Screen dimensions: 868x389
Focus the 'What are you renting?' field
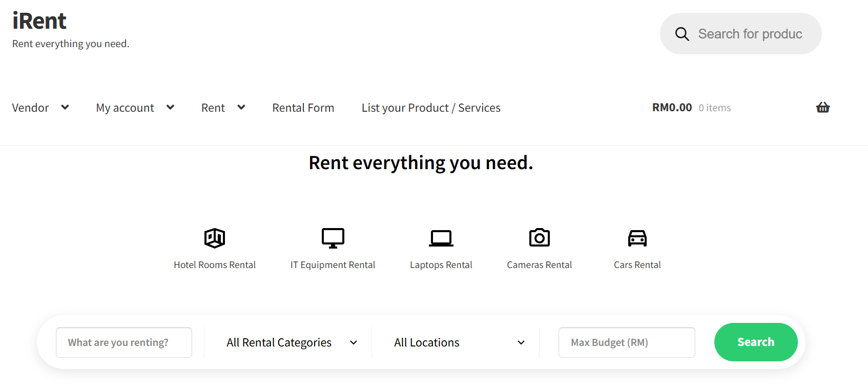(124, 342)
